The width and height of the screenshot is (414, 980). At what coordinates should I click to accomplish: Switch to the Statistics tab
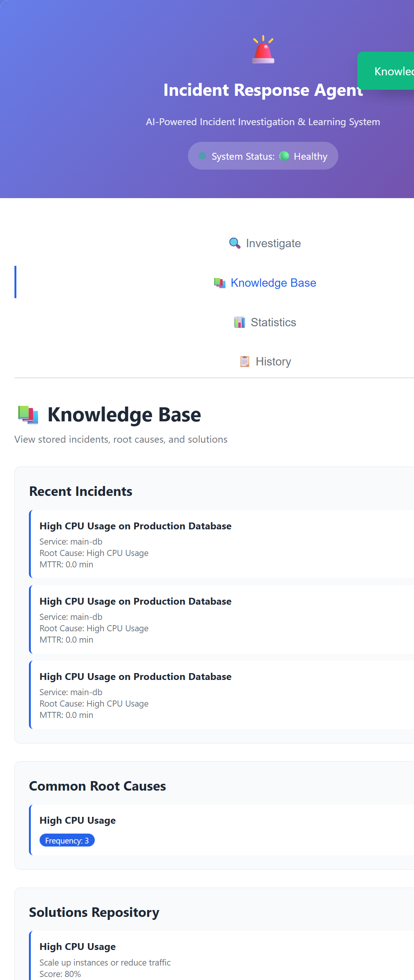[x=265, y=322]
